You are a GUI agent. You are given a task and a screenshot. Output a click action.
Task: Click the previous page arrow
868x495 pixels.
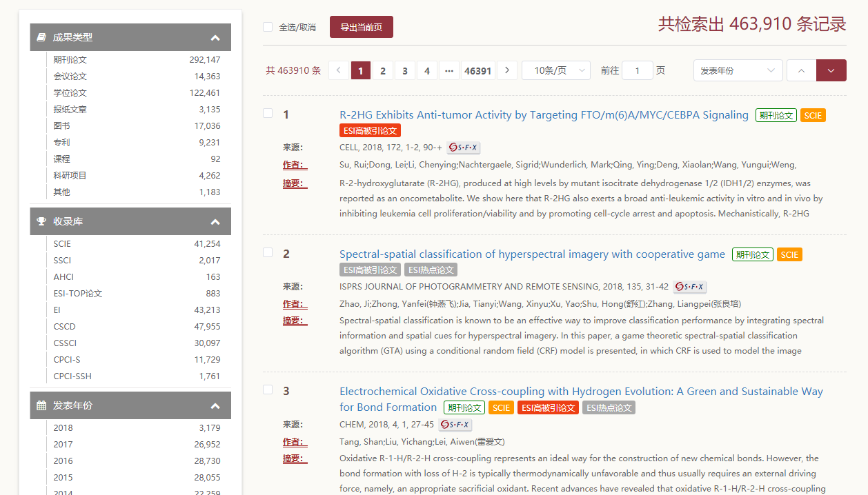339,70
